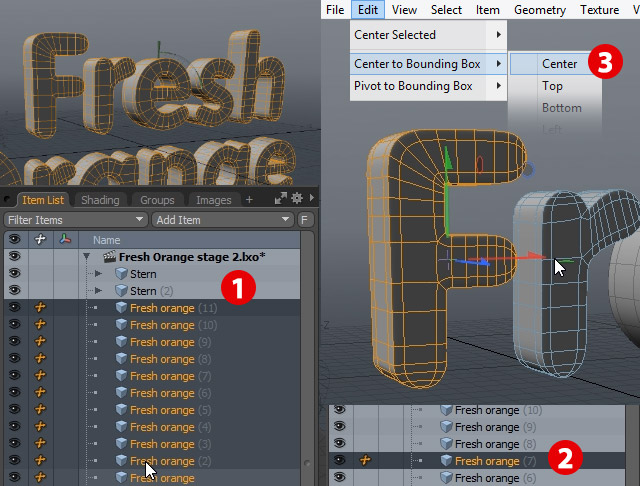Image resolution: width=640 pixels, height=486 pixels.
Task: Hide Fresh orange (10) in left list
Action: (x=15, y=324)
